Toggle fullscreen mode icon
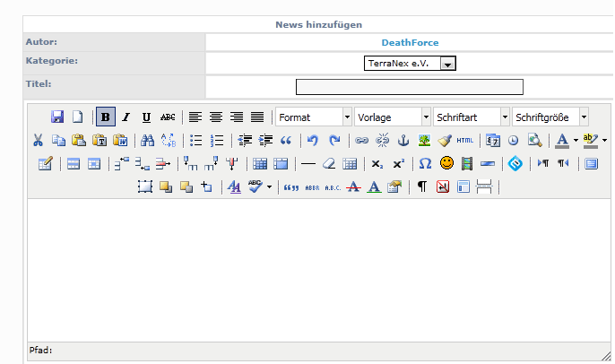The height and width of the screenshot is (364, 615). click(x=591, y=163)
